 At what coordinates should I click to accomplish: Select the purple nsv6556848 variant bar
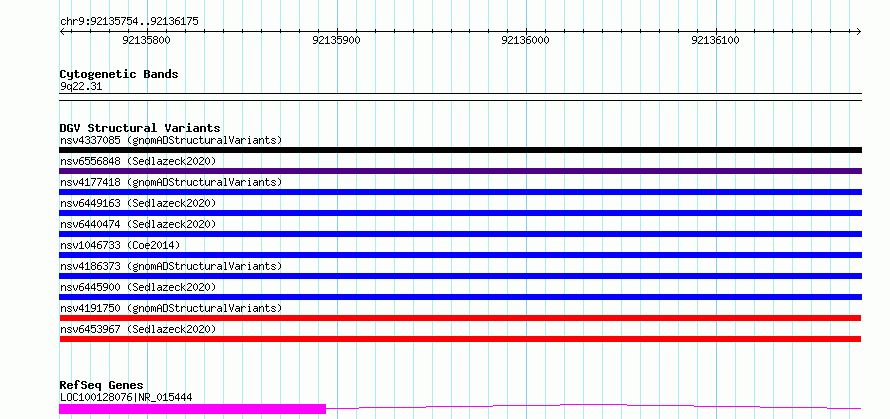460,171
